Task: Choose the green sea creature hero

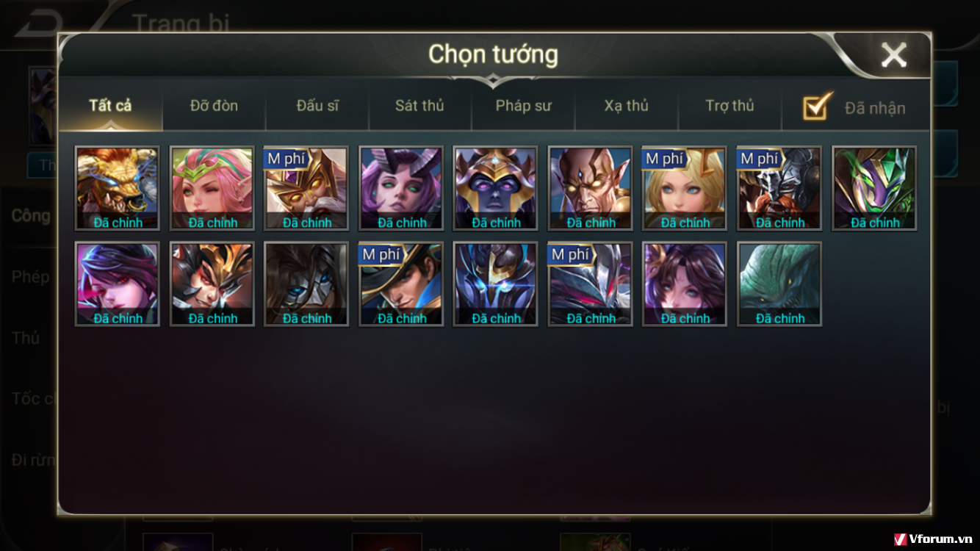Action: (779, 284)
